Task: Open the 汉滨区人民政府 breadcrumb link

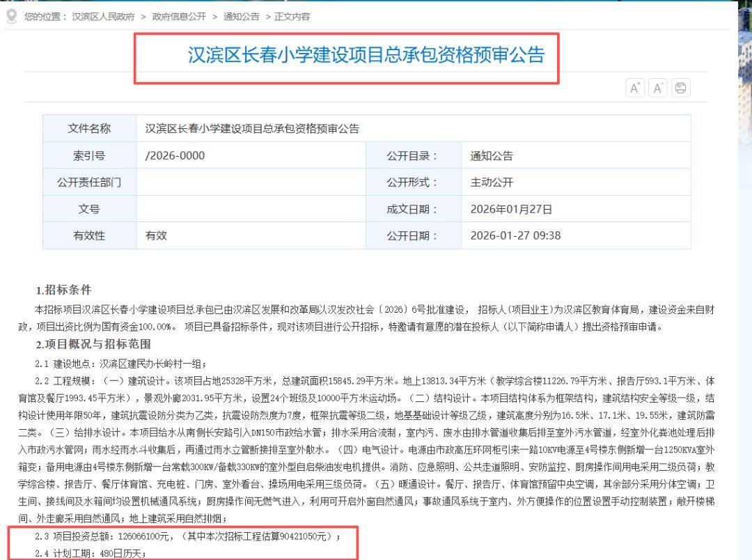Action: point(103,16)
